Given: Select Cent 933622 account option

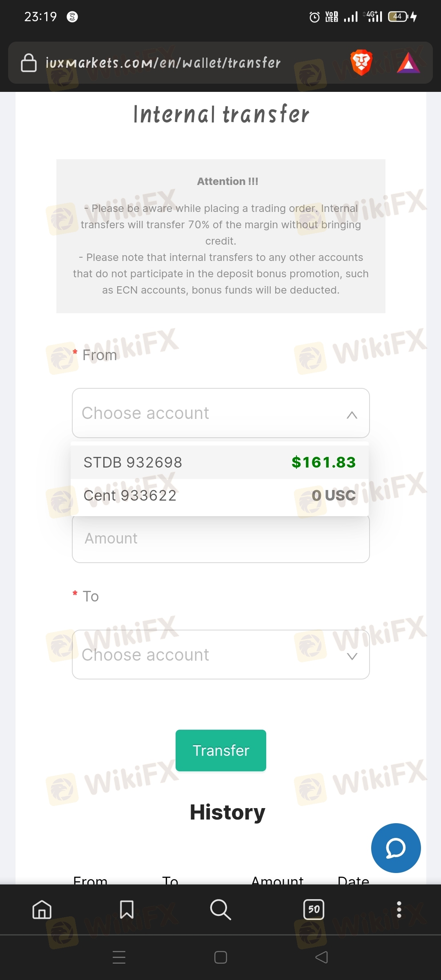Looking at the screenshot, I should pos(220,495).
